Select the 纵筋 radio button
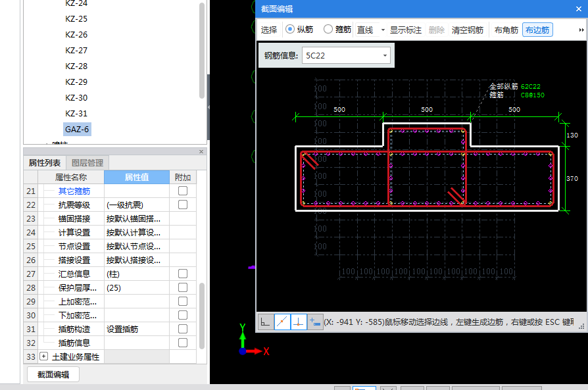588x390 pixels. click(x=290, y=29)
